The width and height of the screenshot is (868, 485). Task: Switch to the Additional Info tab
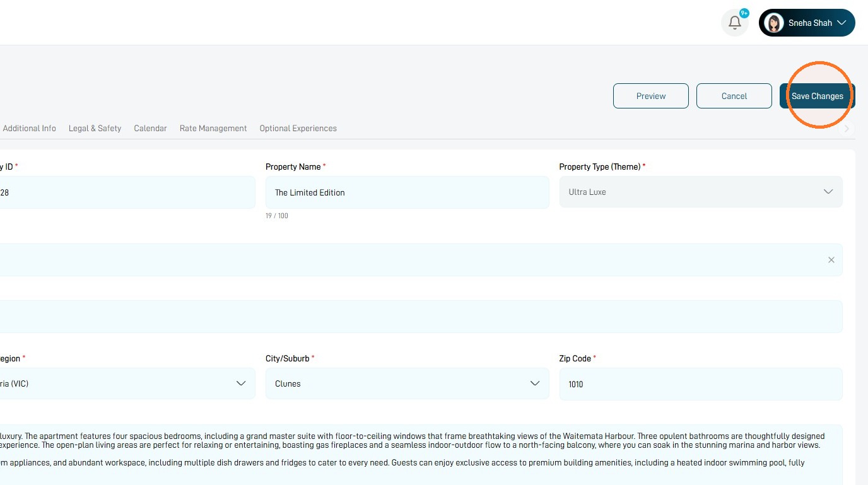coord(30,128)
